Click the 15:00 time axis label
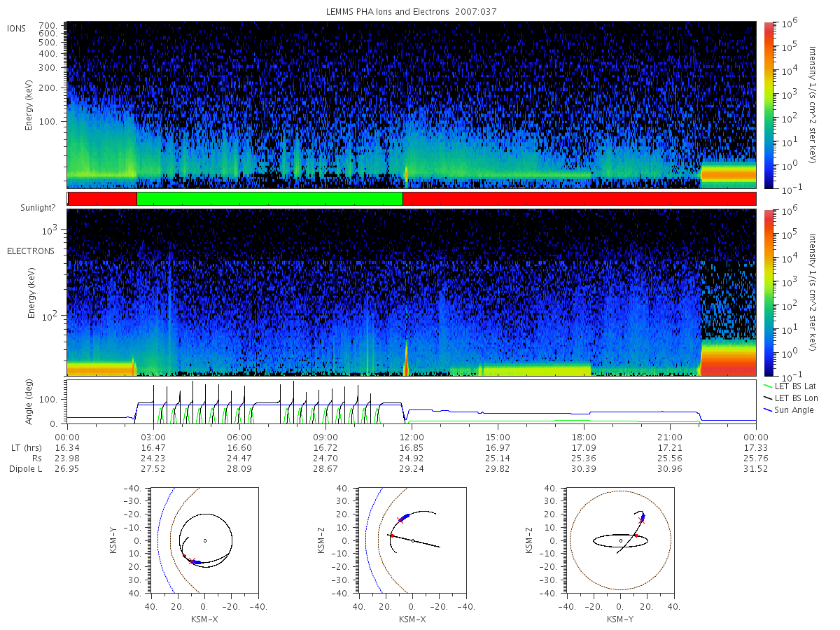 pyautogui.click(x=498, y=436)
